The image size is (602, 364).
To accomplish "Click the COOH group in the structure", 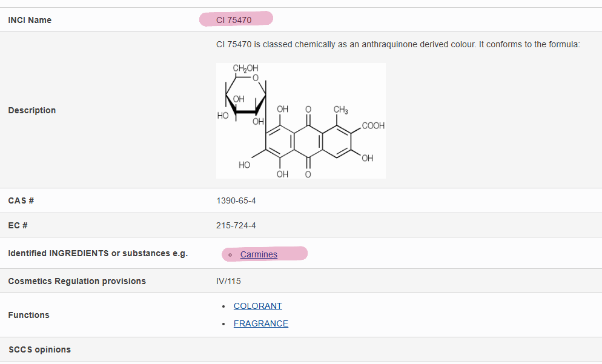I will click(373, 125).
